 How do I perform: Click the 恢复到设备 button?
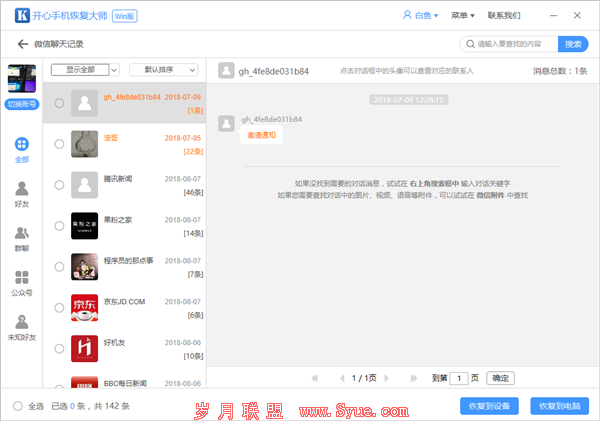click(x=489, y=406)
